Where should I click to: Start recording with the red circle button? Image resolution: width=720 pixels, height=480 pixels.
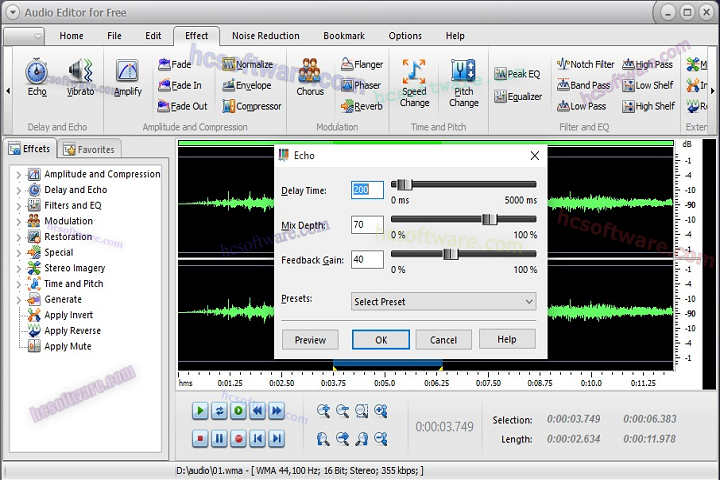[238, 439]
